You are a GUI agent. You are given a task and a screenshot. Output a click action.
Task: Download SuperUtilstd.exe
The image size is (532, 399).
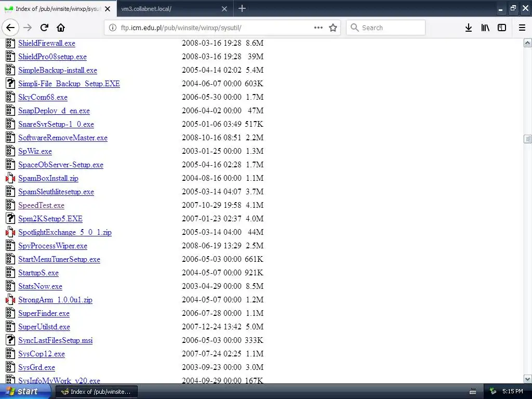click(x=44, y=327)
